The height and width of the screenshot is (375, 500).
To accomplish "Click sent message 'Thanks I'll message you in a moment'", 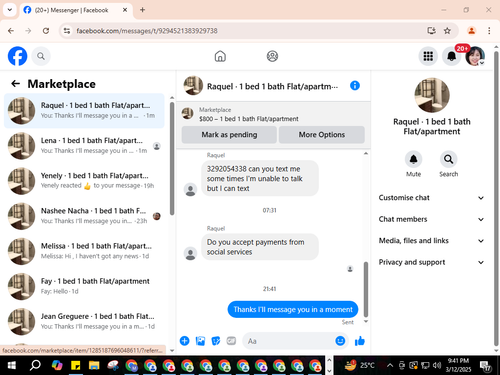I will 293,309.
